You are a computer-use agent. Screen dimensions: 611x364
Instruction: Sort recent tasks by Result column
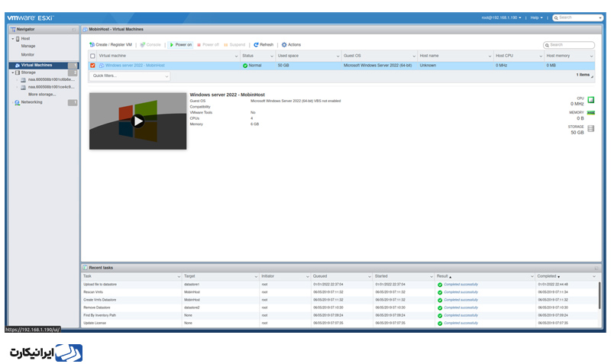pos(442,276)
